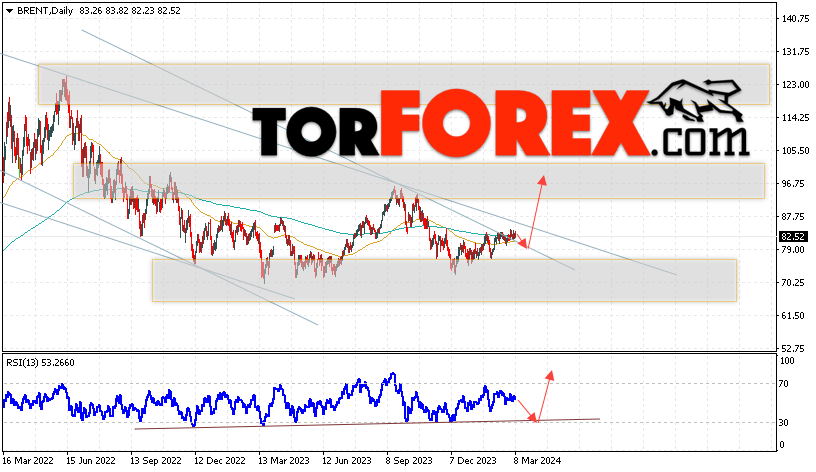Click the 8 Mar 2024 date label

pyautogui.click(x=538, y=461)
